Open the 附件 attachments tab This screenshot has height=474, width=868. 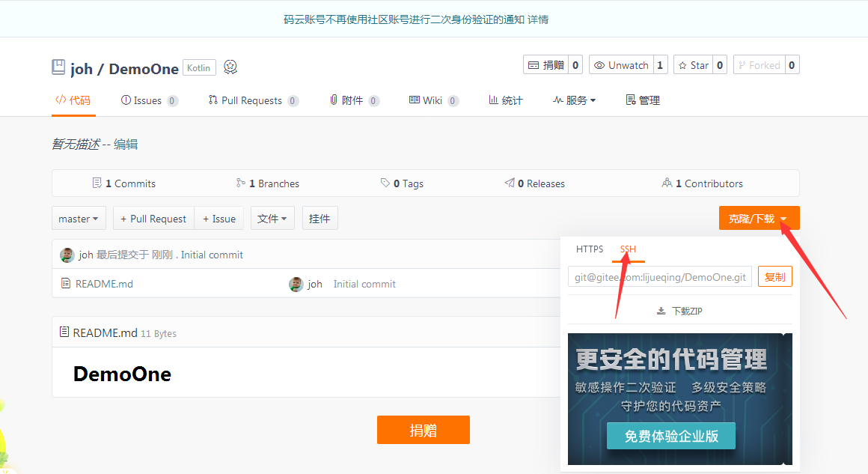pyautogui.click(x=354, y=100)
